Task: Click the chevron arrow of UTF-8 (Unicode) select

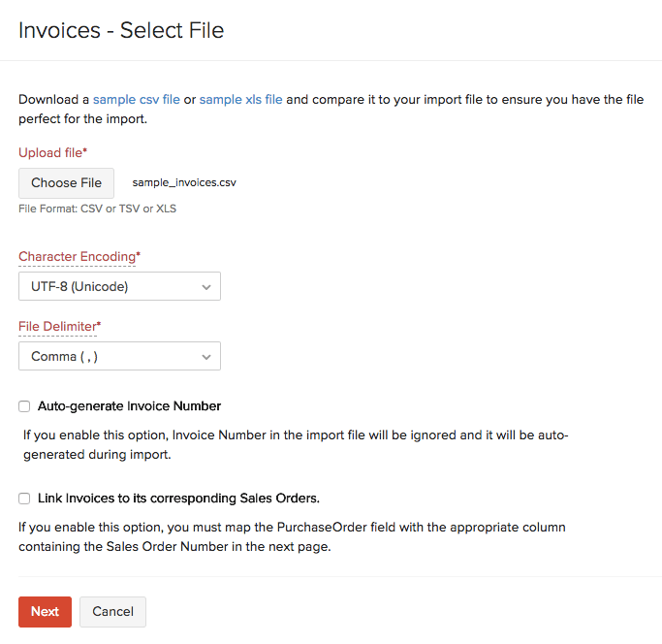Action: 205,287
